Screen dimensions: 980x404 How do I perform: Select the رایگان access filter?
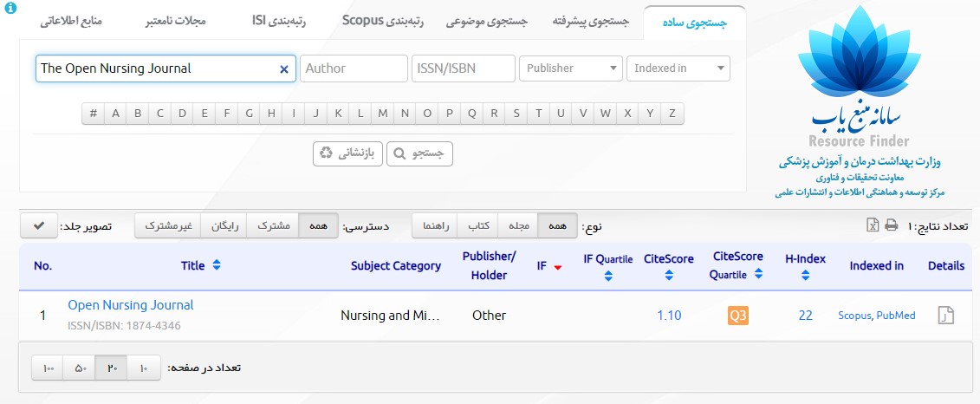click(224, 226)
